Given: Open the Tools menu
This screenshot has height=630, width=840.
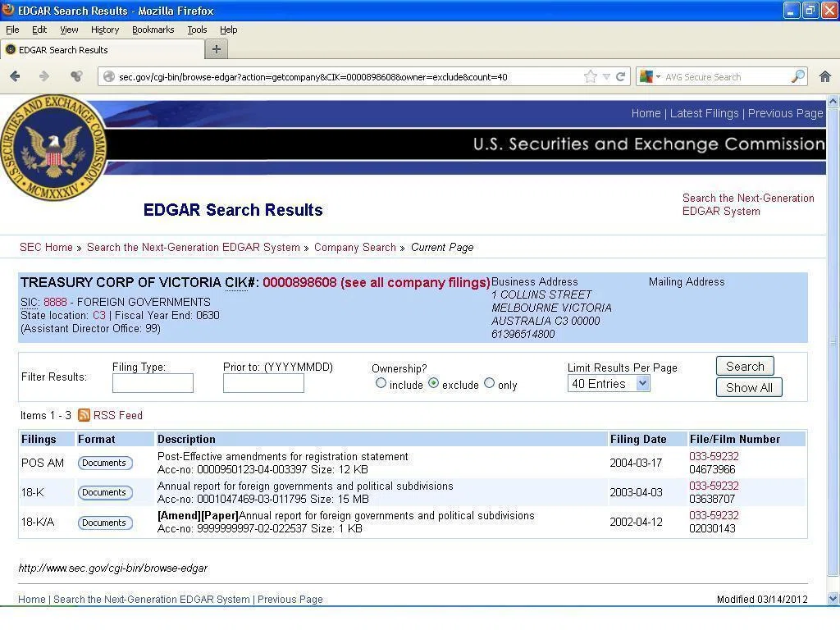Looking at the screenshot, I should click(x=197, y=30).
